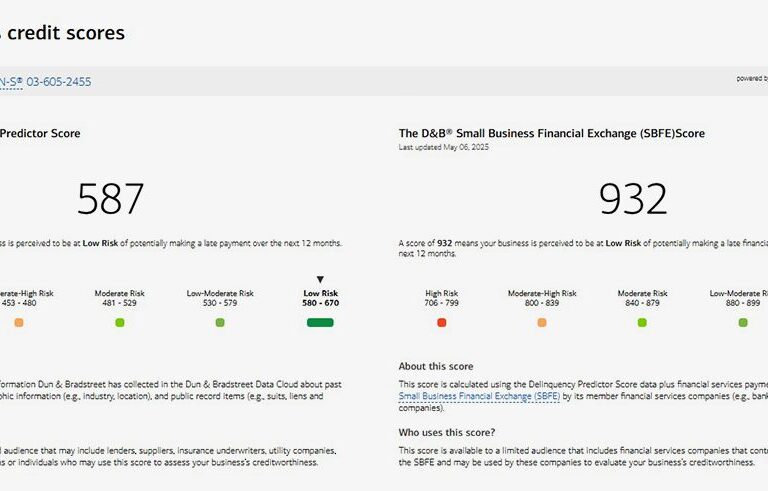Select the green dot under 481 - 529

coord(120,322)
